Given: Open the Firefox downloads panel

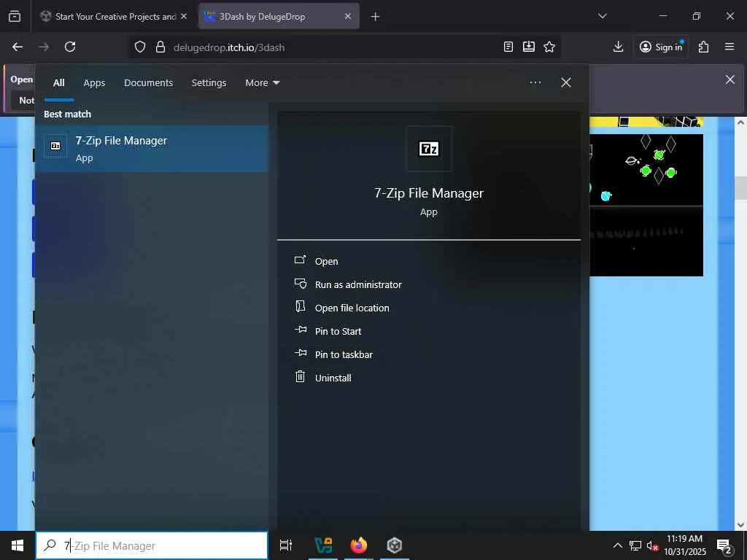Looking at the screenshot, I should pos(618,47).
